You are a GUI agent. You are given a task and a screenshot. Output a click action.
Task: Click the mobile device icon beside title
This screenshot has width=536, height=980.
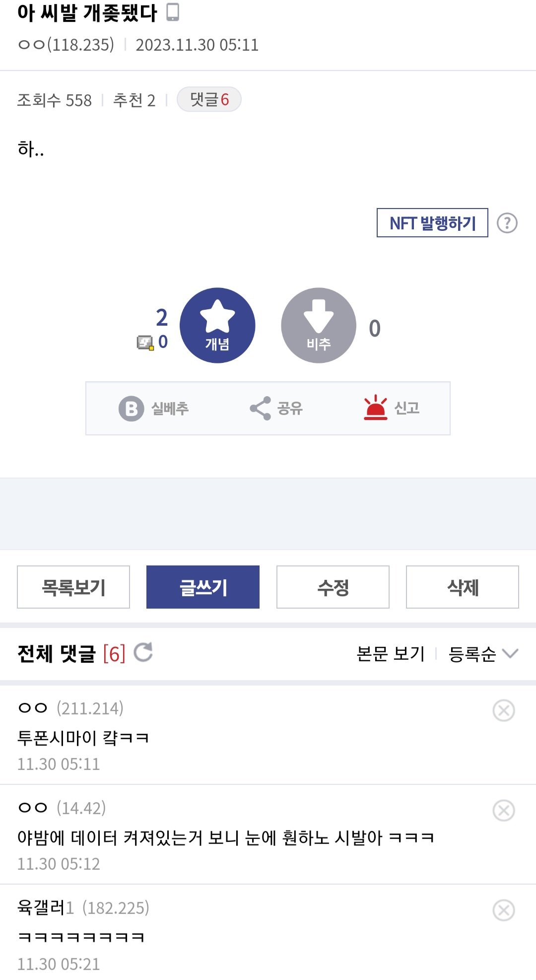[173, 12]
